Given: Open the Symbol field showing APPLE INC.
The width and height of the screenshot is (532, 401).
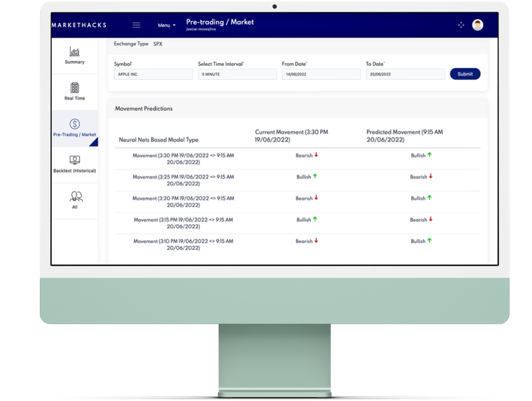Looking at the screenshot, I should coord(153,74).
